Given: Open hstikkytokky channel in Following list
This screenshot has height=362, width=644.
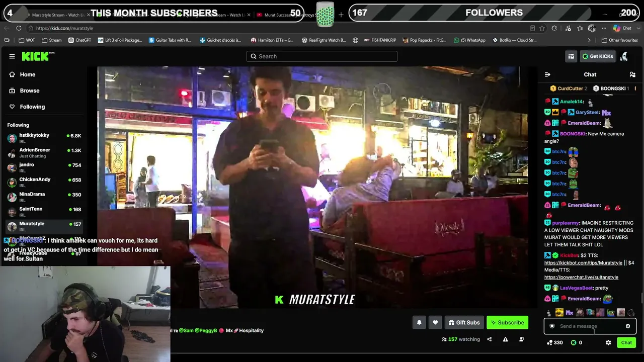Looking at the screenshot, I should pos(44,138).
